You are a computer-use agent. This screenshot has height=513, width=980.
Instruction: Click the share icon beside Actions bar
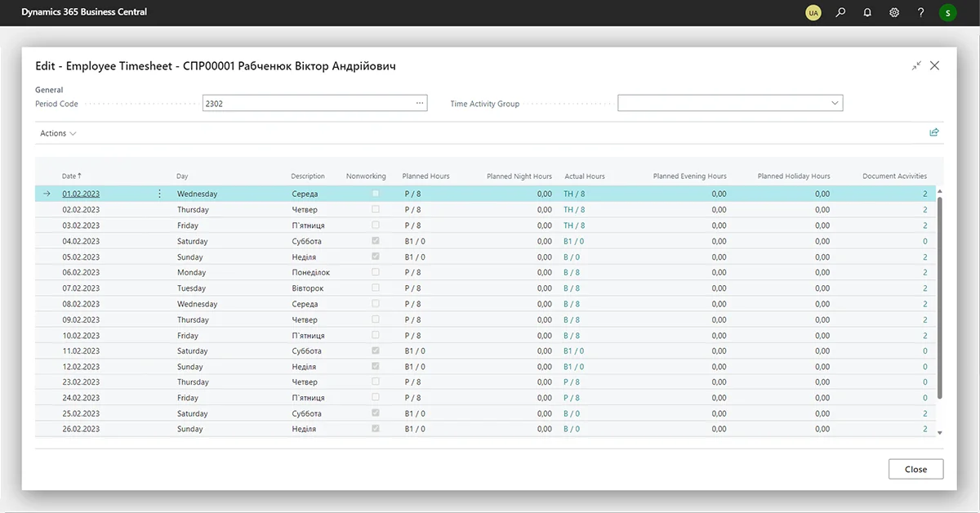934,132
